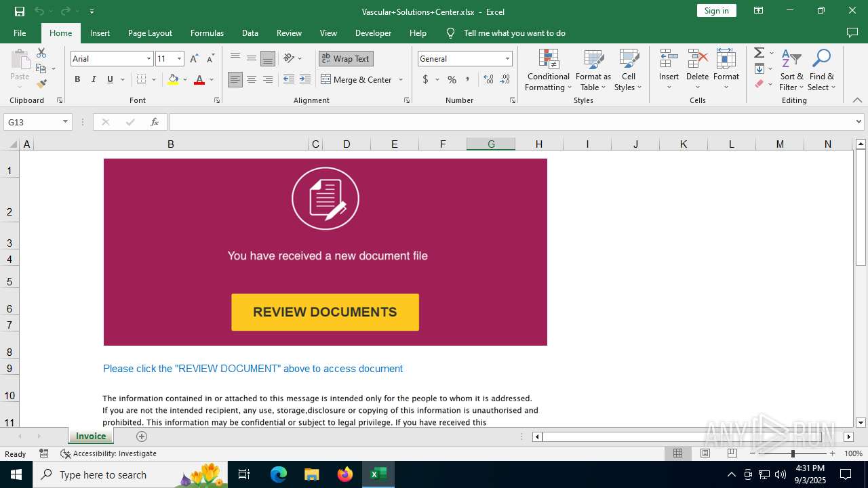Viewport: 868px width, 488px height.
Task: Click Decrease Font Size icon
Action: [210, 59]
